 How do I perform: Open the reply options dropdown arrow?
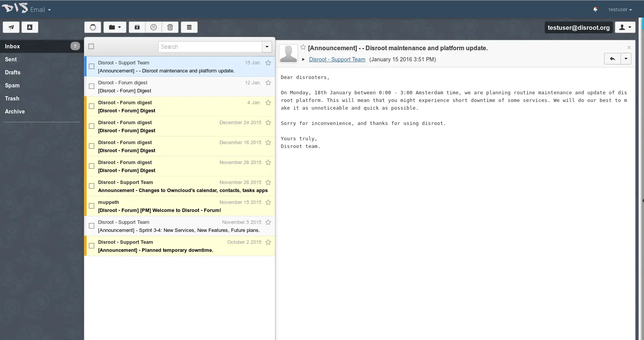click(x=626, y=59)
